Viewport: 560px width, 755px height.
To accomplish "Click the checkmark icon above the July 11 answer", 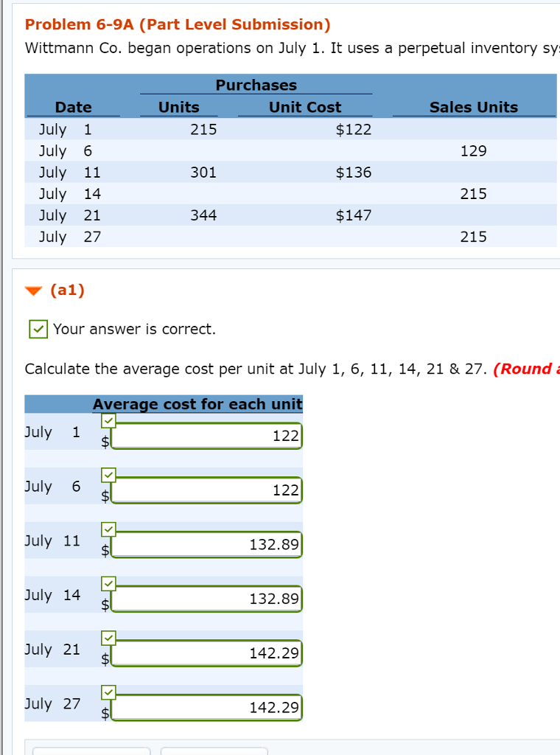I will (108, 529).
